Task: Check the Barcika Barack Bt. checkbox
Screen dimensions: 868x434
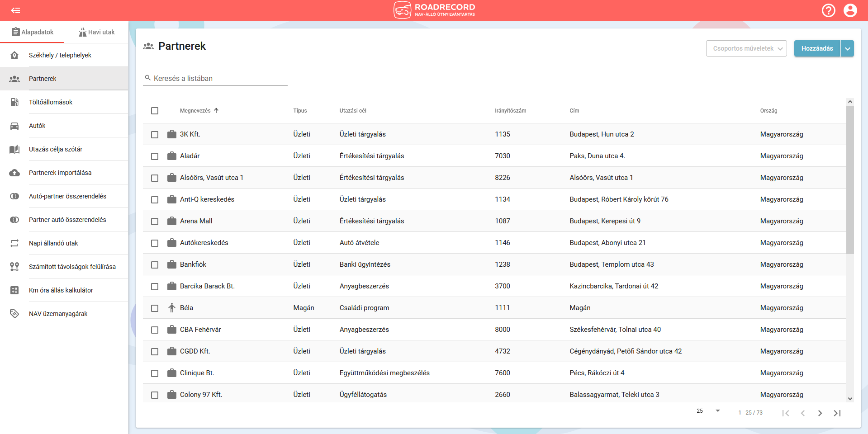Action: pyautogui.click(x=155, y=287)
